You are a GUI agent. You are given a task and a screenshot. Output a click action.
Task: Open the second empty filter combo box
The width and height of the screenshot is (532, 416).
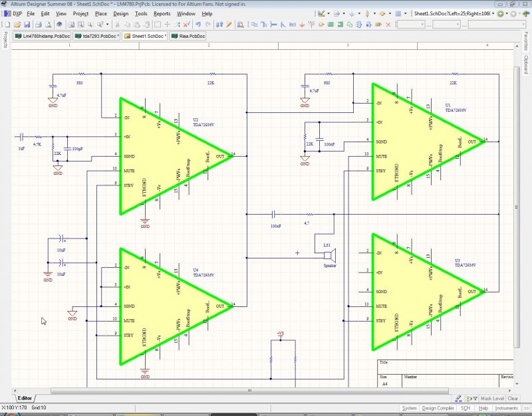pos(446,25)
